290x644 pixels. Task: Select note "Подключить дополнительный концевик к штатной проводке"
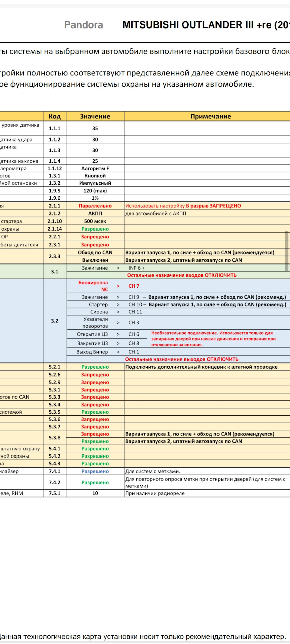[201, 367]
